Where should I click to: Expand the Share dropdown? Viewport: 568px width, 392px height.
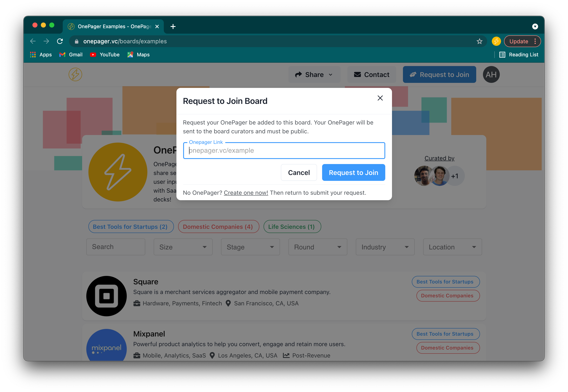pos(314,74)
